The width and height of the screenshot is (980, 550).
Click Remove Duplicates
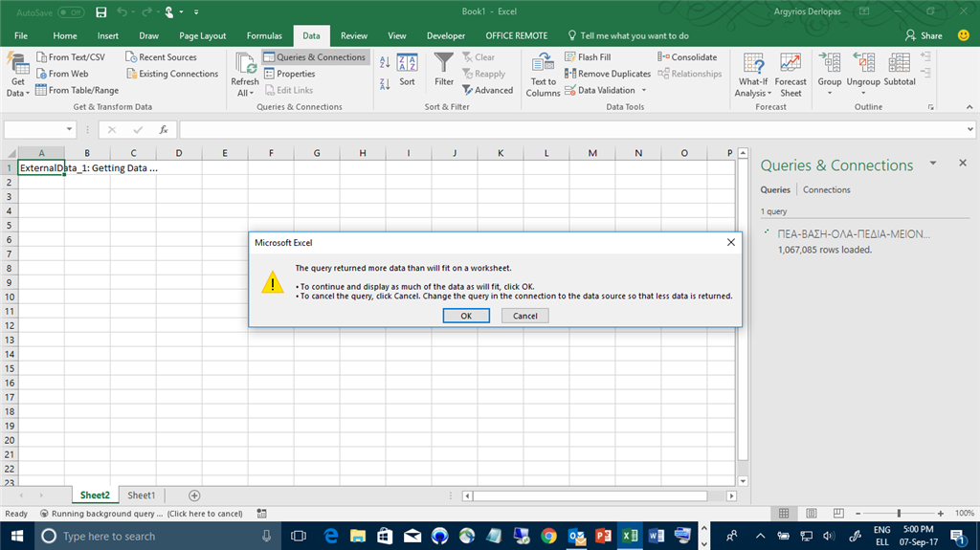tap(608, 74)
